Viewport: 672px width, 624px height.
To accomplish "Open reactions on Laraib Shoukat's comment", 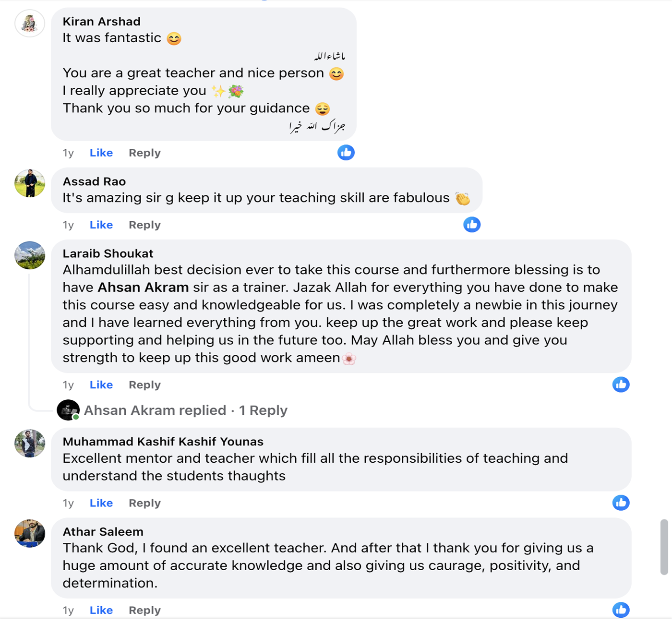I will pos(621,384).
